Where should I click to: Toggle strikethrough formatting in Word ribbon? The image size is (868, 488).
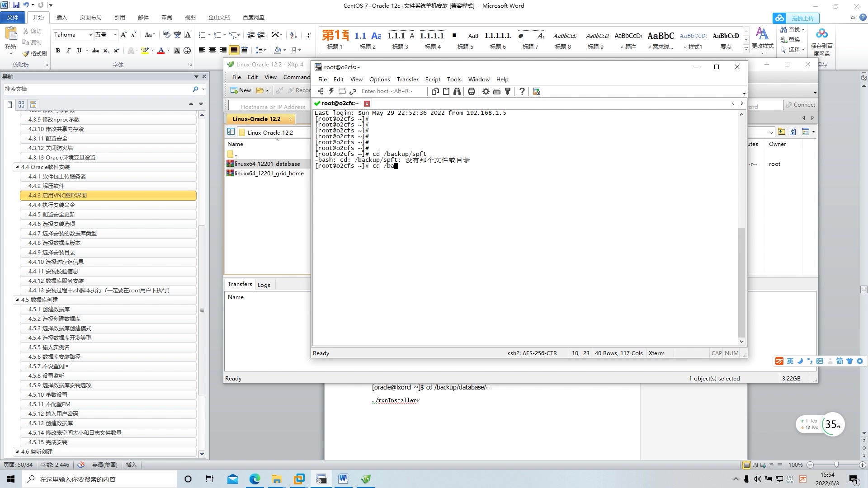pos(95,51)
